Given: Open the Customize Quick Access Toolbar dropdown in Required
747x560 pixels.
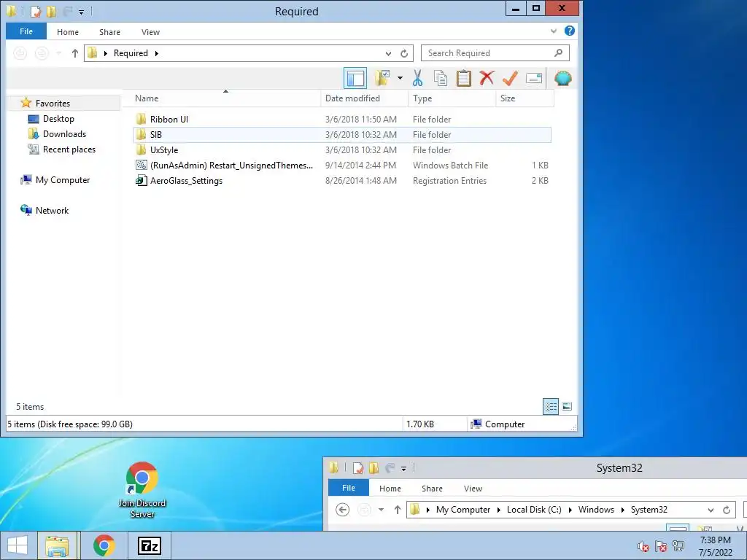Looking at the screenshot, I should pos(82,12).
